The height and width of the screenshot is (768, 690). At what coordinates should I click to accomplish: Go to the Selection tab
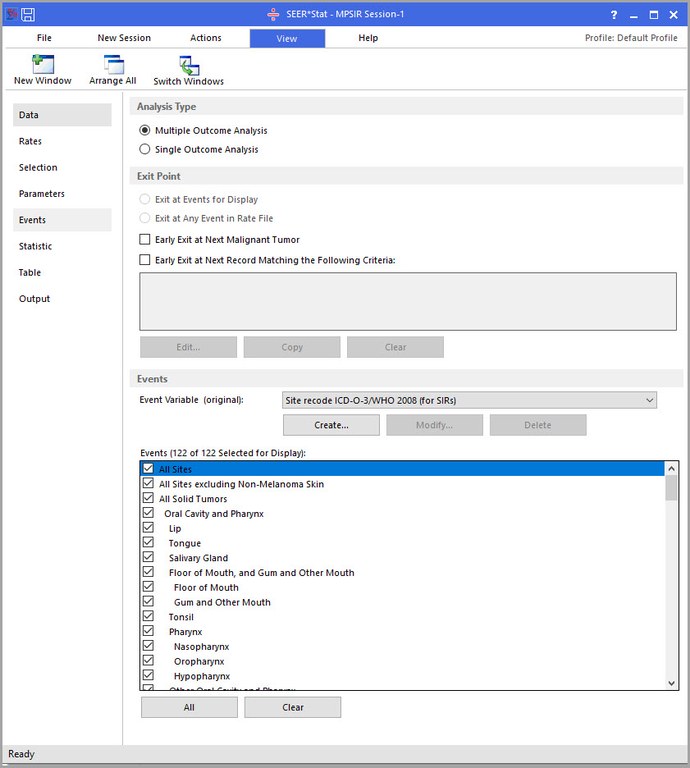[x=38, y=168]
